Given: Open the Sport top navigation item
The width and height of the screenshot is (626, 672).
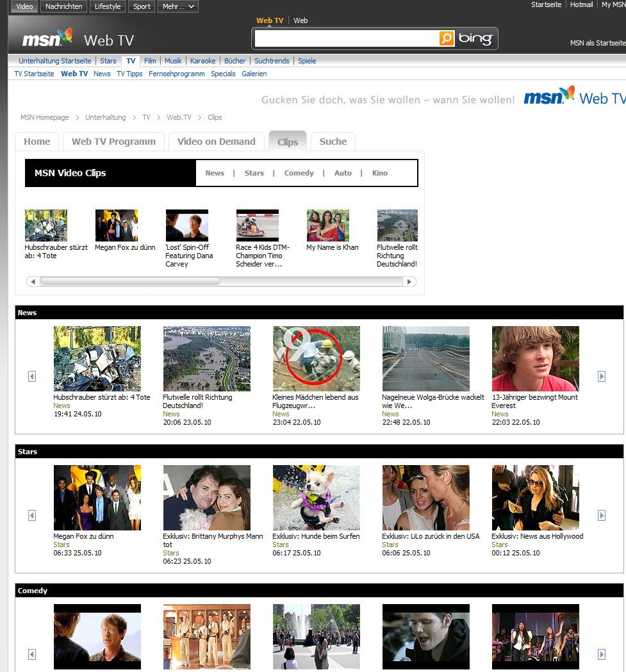Looking at the screenshot, I should [x=142, y=6].
